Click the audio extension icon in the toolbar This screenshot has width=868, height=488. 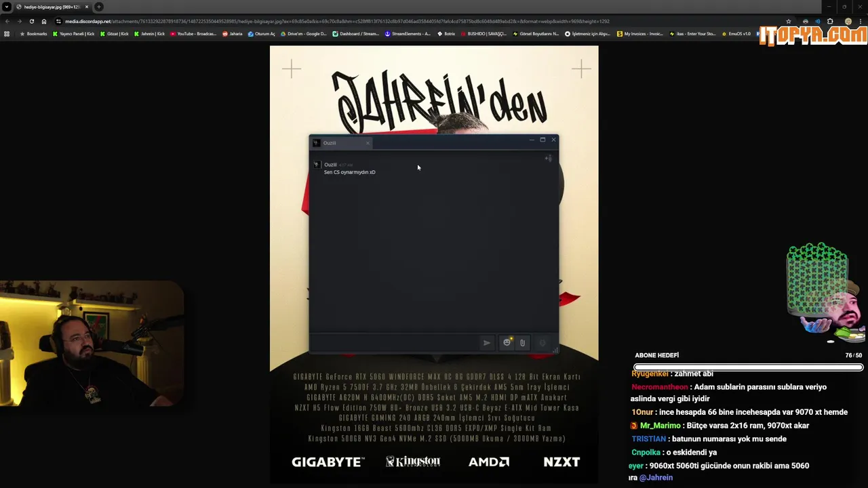pyautogui.click(x=818, y=21)
